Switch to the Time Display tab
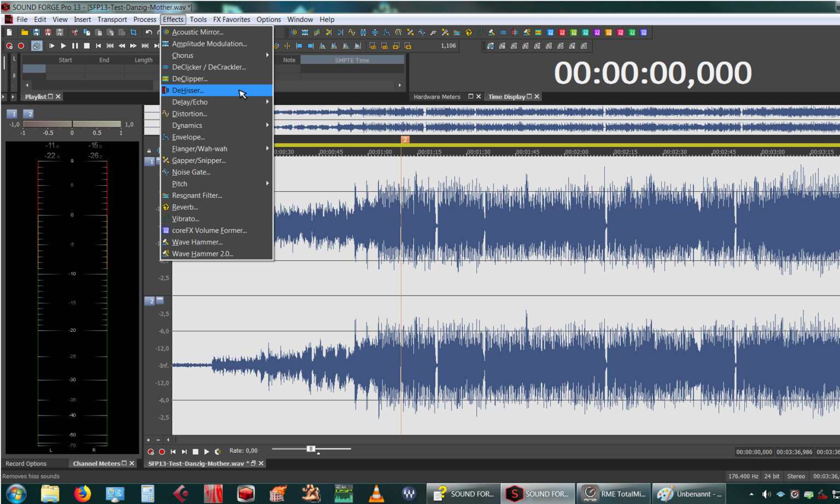 pyautogui.click(x=506, y=97)
